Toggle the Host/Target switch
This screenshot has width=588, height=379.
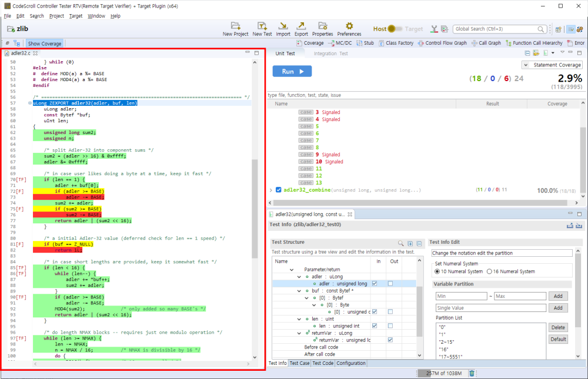(x=395, y=29)
